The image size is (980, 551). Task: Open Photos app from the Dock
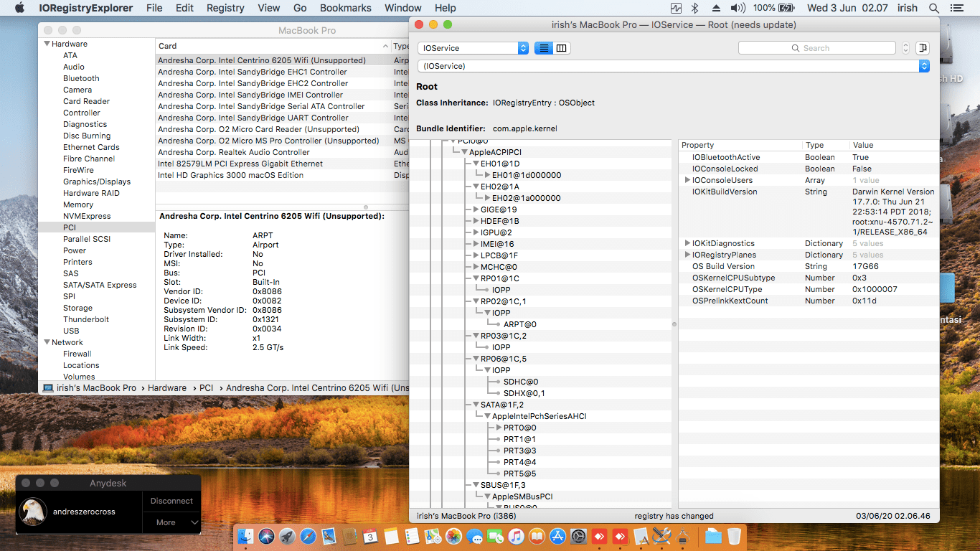coord(453,536)
